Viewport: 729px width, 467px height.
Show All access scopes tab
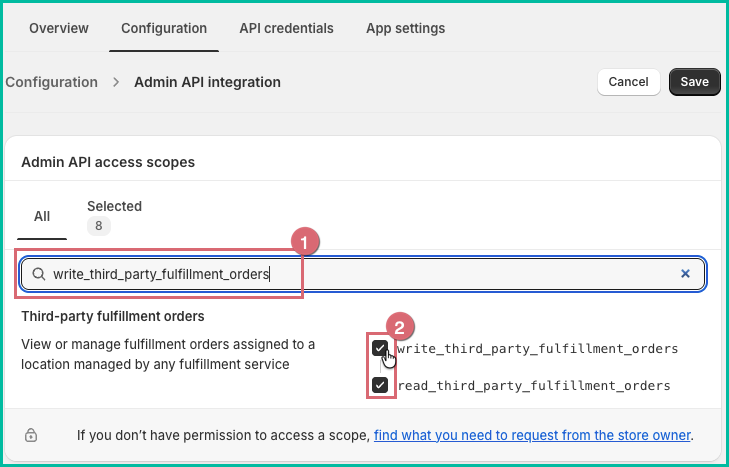[x=42, y=216]
